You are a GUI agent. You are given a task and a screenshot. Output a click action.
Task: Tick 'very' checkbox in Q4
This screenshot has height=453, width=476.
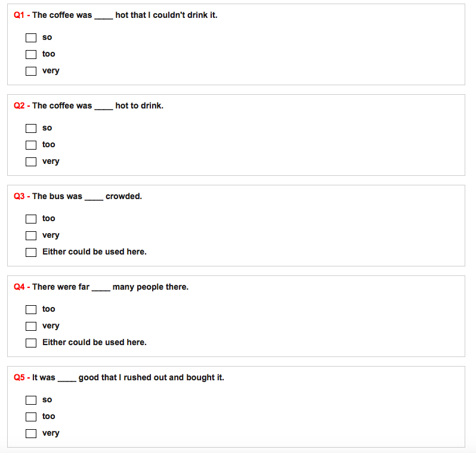(31, 326)
